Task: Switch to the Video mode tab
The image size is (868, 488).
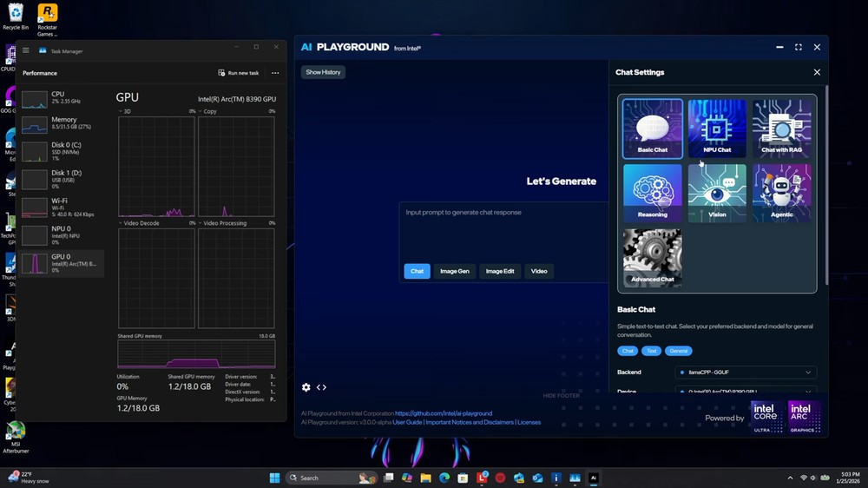Action: point(539,271)
